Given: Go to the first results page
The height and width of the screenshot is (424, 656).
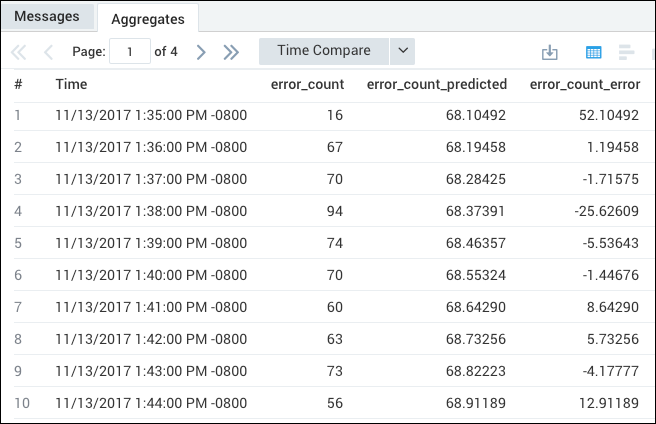Looking at the screenshot, I should coord(19,52).
